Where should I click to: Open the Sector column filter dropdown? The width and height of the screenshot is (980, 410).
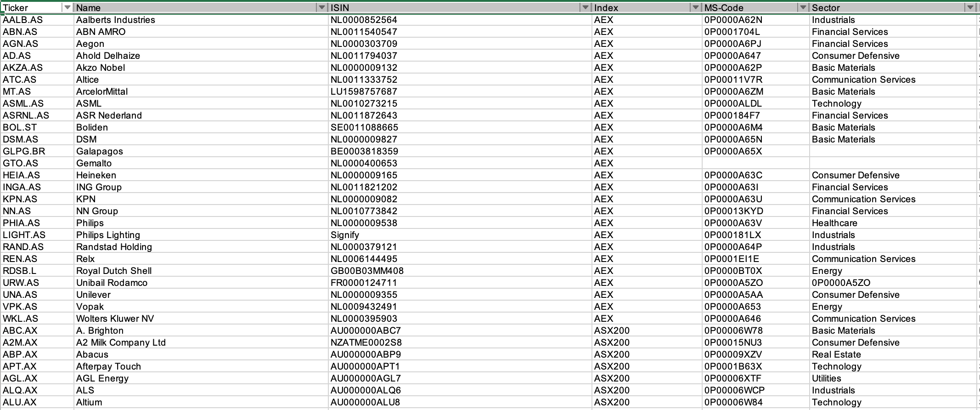pos(970,8)
